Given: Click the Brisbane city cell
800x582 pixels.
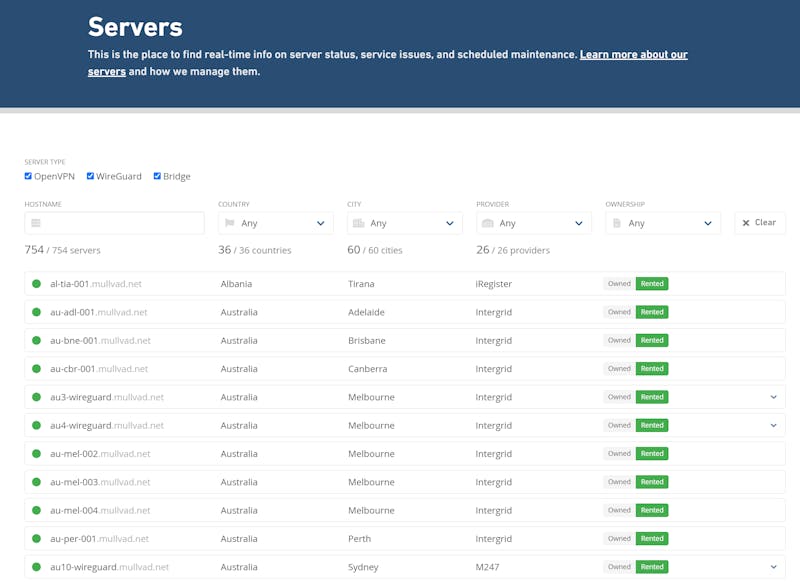Looking at the screenshot, I should coord(367,340).
